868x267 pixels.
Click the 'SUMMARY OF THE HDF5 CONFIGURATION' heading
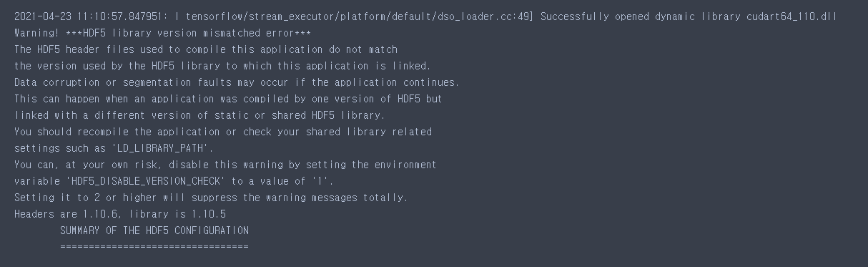[x=154, y=230]
